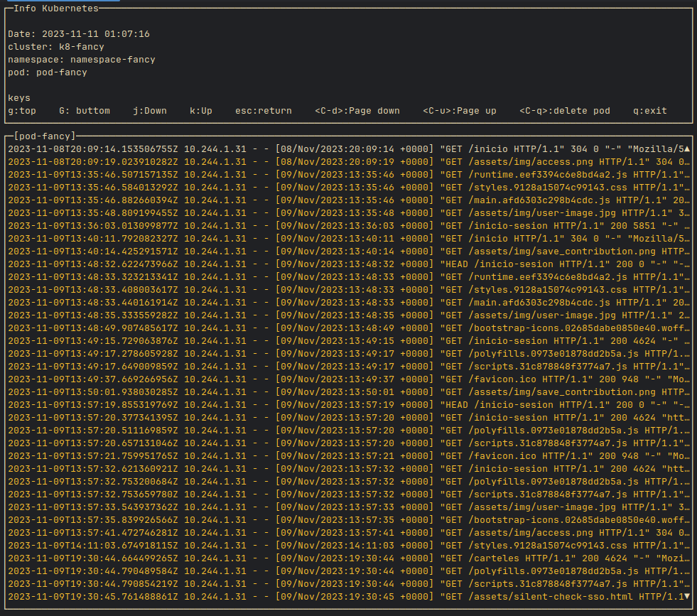The image size is (697, 616).
Task: Select log line timestamped 2023-11-09T13:40:11.792082327Z
Action: click(x=348, y=239)
